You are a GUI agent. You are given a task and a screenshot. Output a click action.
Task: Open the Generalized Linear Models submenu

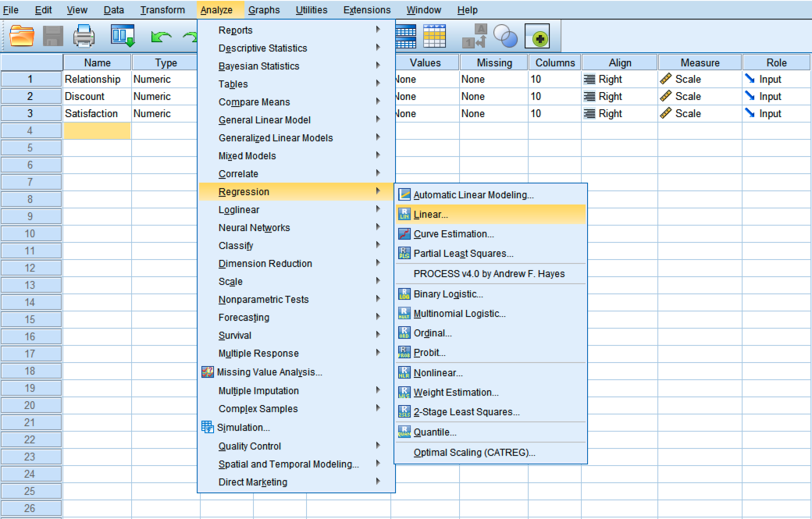click(x=277, y=137)
